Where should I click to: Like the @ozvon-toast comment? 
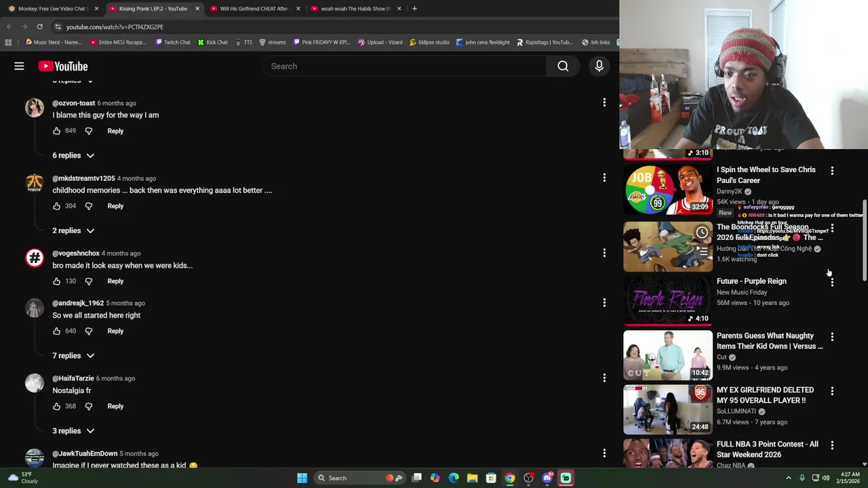56,131
